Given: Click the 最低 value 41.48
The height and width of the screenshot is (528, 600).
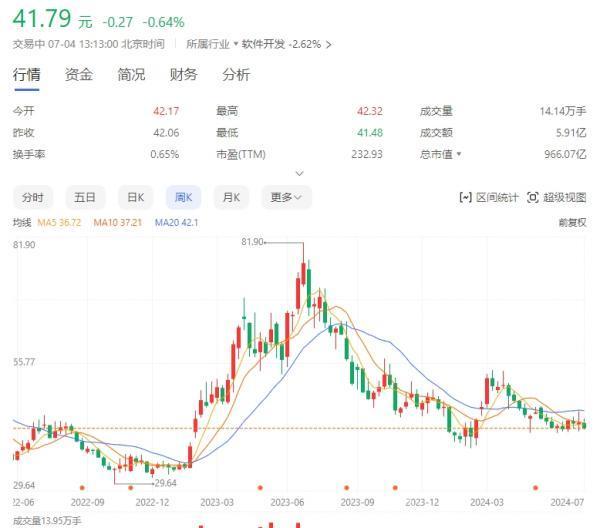Looking at the screenshot, I should 370,133.
